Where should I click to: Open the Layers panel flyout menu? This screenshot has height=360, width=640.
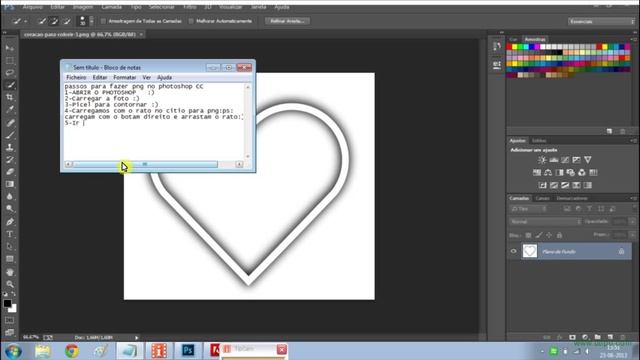click(633, 198)
